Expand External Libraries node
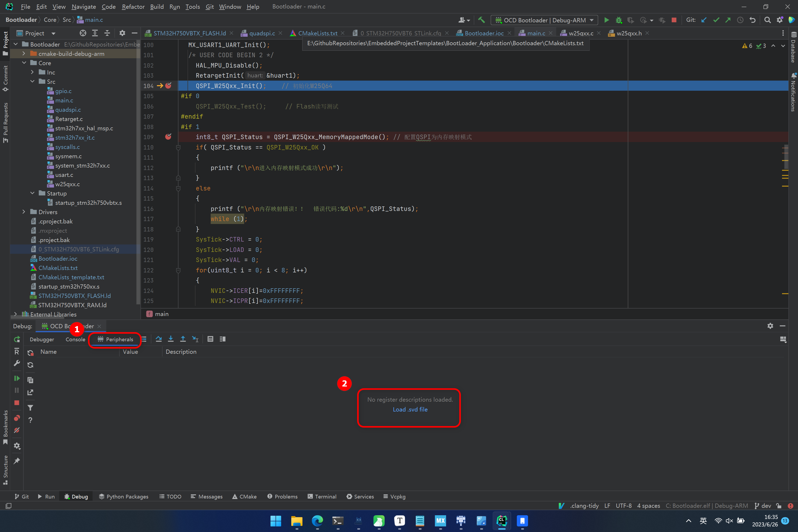The height and width of the screenshot is (532, 798). 15,314
